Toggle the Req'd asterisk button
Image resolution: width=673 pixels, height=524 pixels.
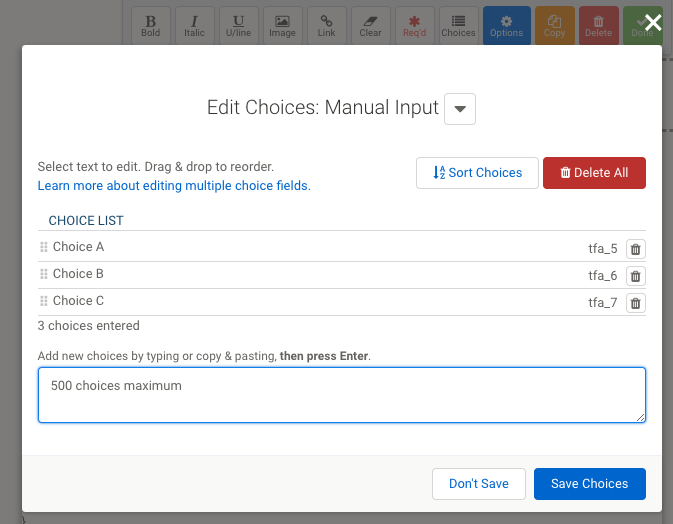click(x=415, y=25)
